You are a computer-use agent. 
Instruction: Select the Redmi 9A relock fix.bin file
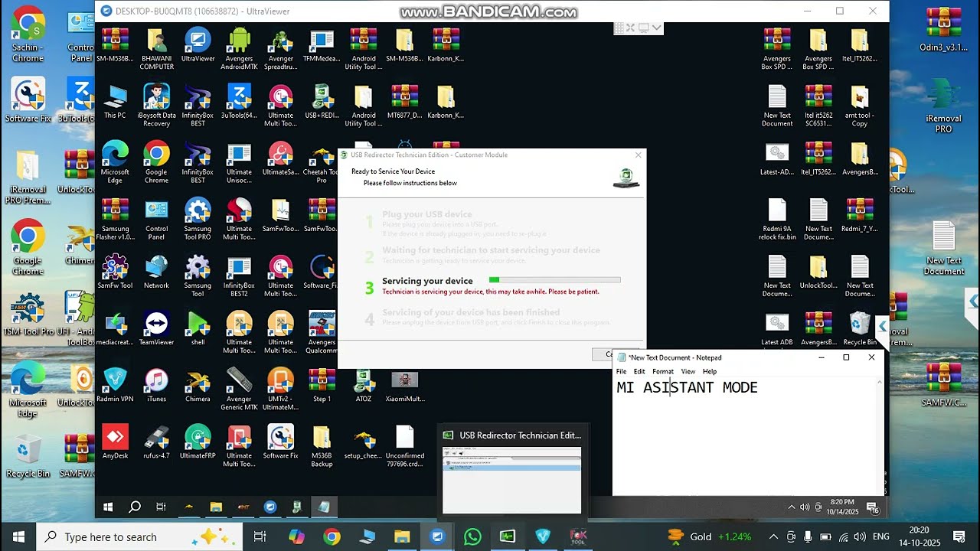point(777,219)
